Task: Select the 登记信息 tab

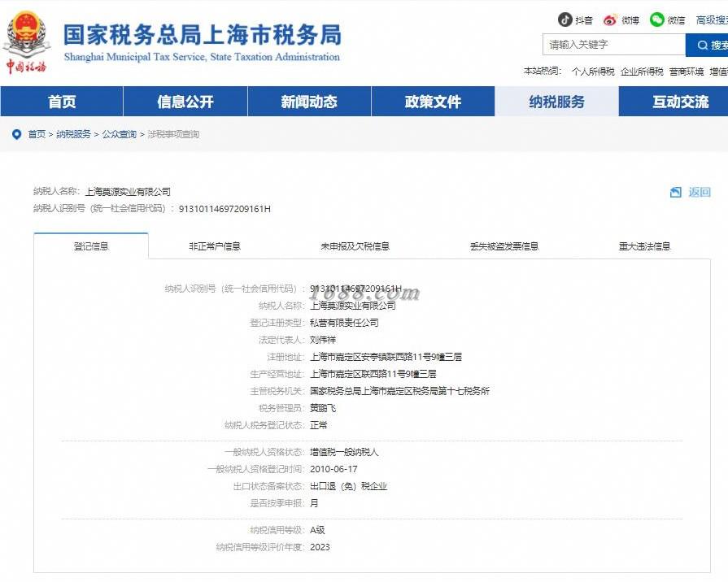Action: (91, 246)
